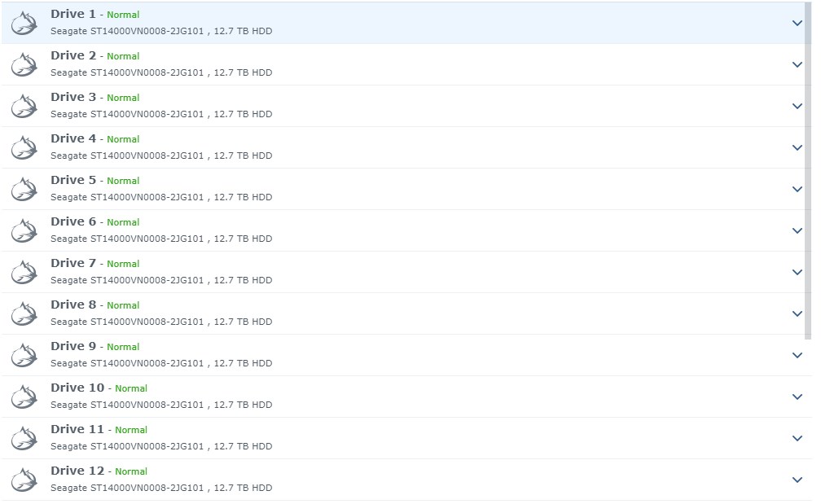Unfold Drive 7 row chevron

(x=797, y=272)
